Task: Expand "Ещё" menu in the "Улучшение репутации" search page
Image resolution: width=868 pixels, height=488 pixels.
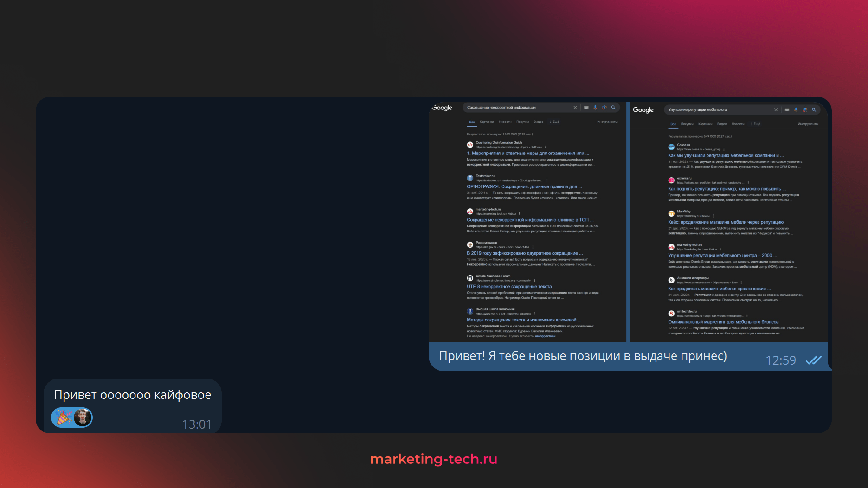Action: tap(756, 124)
